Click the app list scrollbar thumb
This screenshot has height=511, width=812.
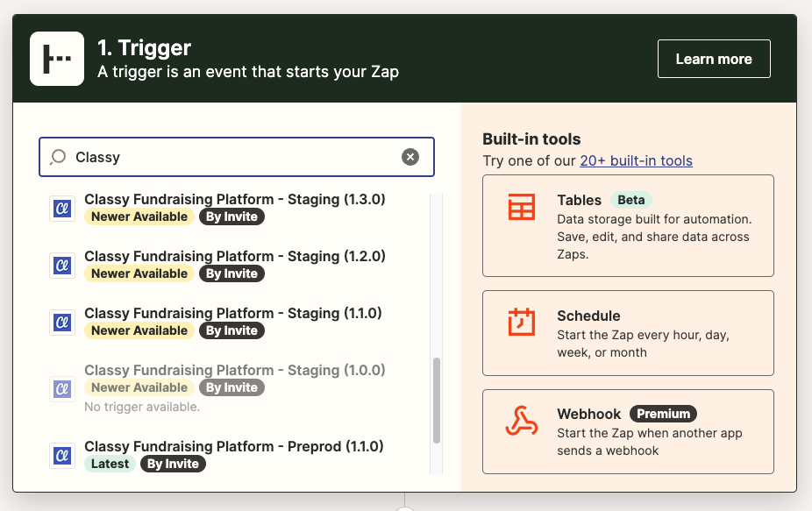[437, 401]
